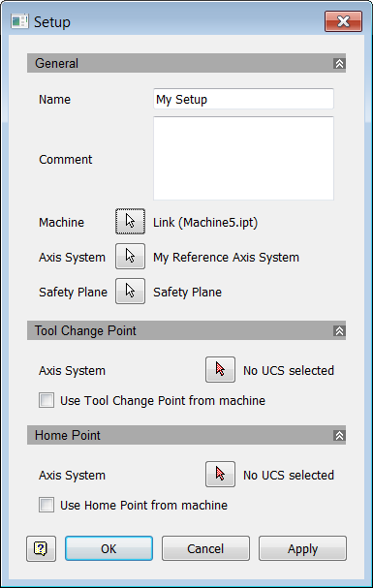Image resolution: width=373 pixels, height=588 pixels.
Task: Click the Safety Plane selection arrow
Action: [130, 291]
